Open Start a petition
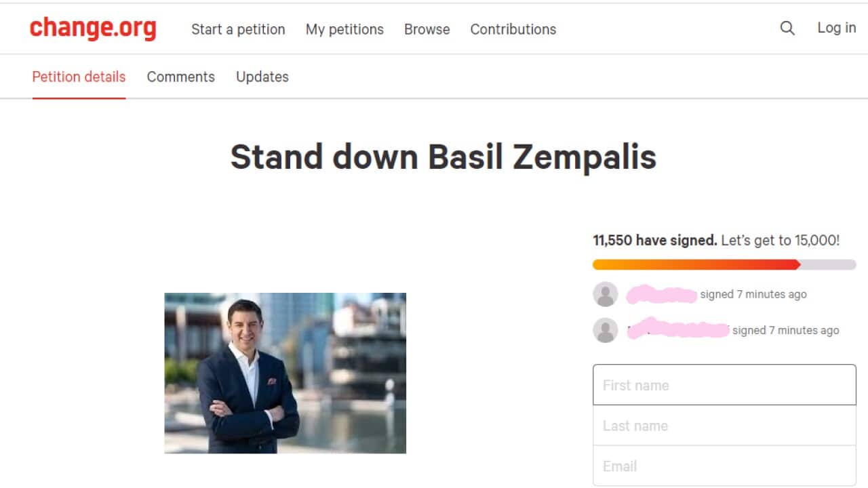Screen dimensions: 868x488 (x=238, y=29)
